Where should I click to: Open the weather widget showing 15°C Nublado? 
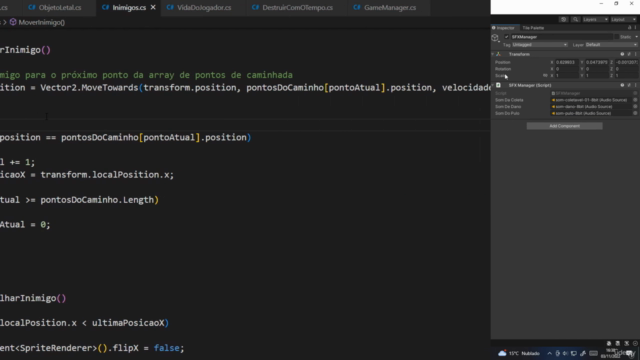coord(519,353)
